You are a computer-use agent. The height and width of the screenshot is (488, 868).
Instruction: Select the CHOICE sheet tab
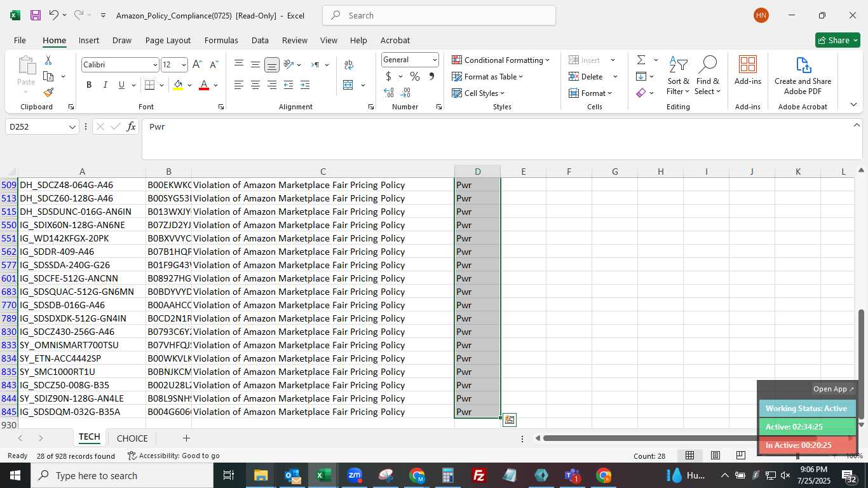point(132,438)
